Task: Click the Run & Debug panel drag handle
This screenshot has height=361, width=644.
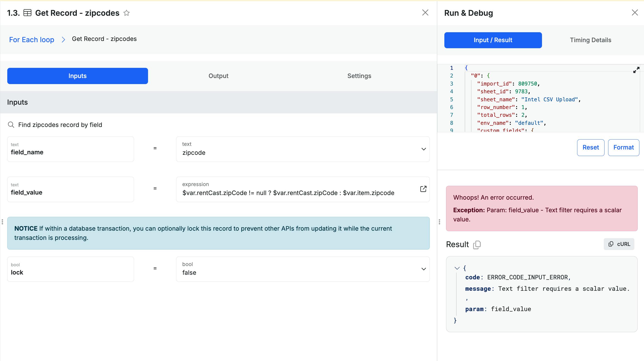Action: click(439, 222)
